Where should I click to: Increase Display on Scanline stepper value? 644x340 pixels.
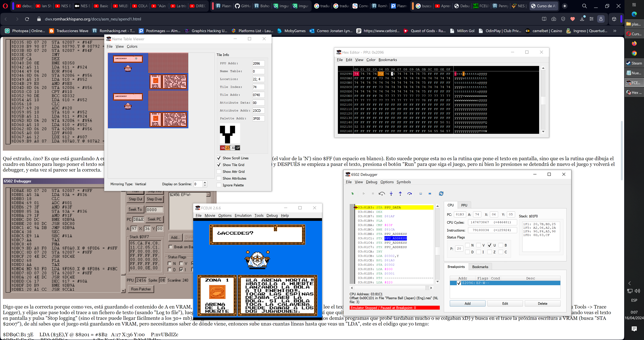point(205,182)
